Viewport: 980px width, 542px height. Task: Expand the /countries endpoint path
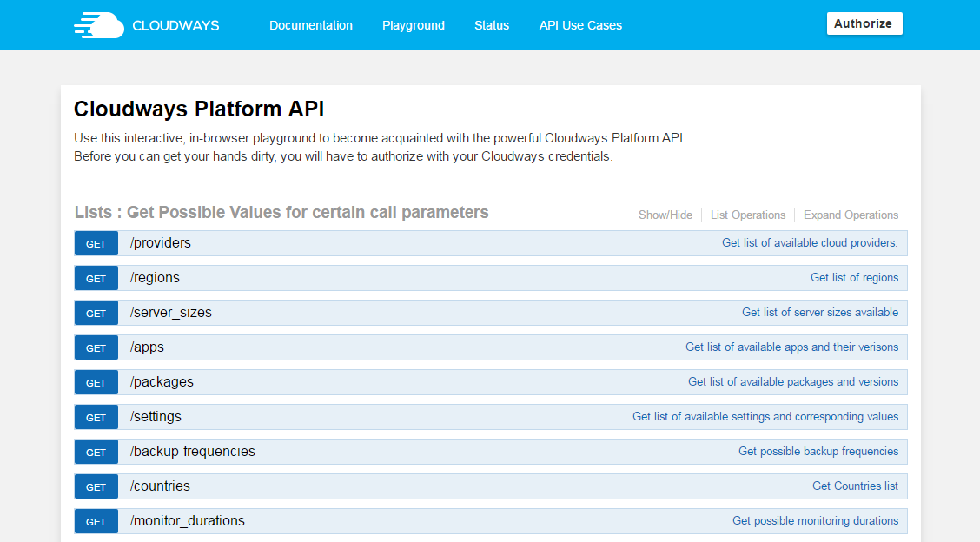(x=160, y=486)
